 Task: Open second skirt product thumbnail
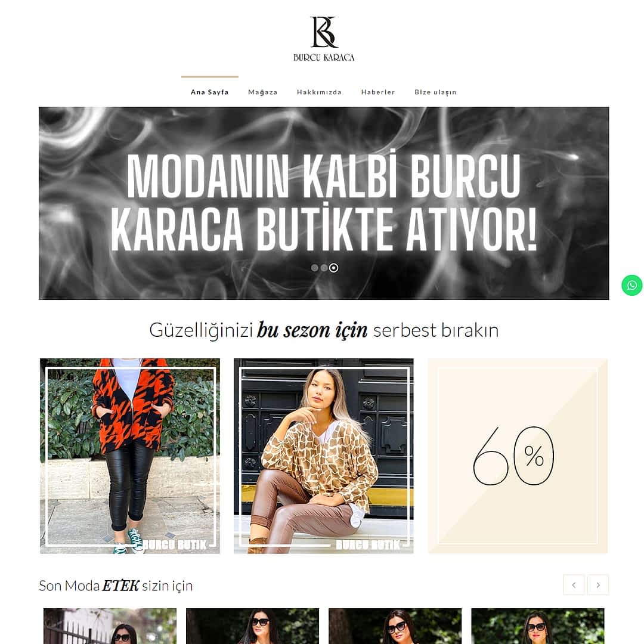(253, 626)
